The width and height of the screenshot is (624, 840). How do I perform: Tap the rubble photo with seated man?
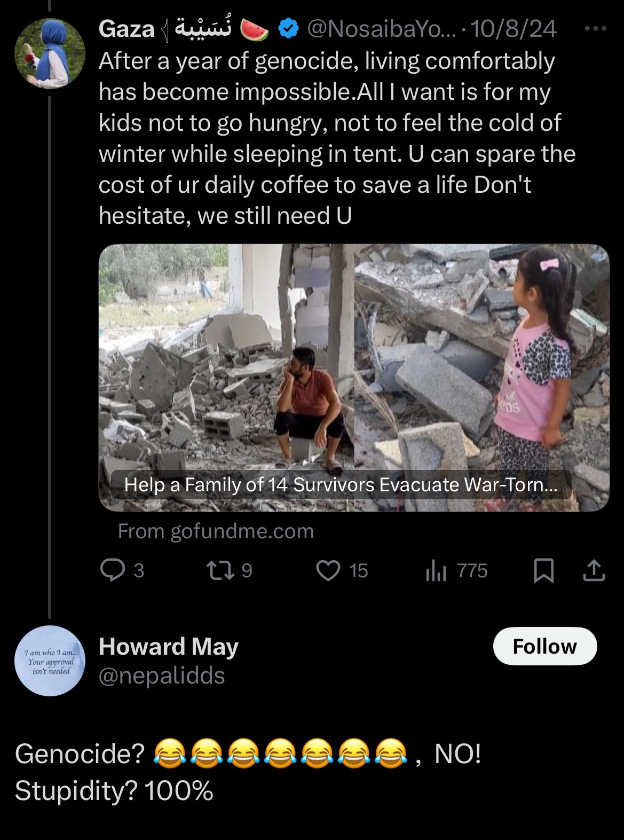coord(226,378)
